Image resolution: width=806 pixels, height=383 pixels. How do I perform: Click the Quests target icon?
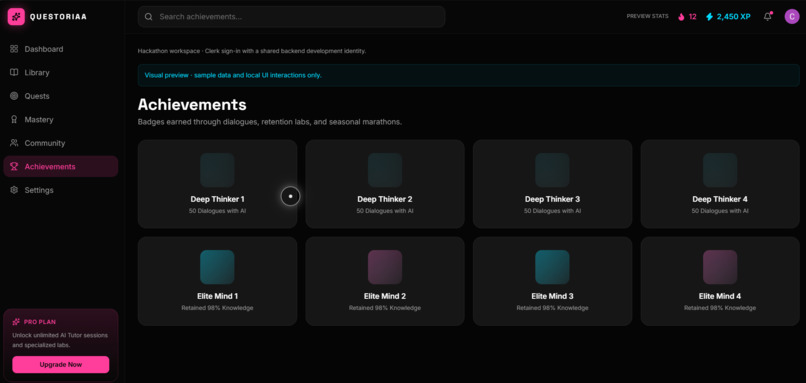click(14, 96)
